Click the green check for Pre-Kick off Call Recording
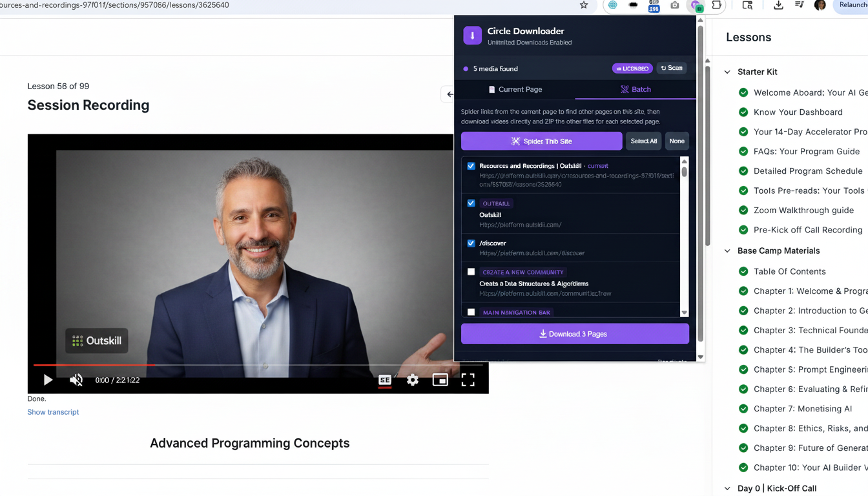The image size is (868, 496). pos(743,229)
